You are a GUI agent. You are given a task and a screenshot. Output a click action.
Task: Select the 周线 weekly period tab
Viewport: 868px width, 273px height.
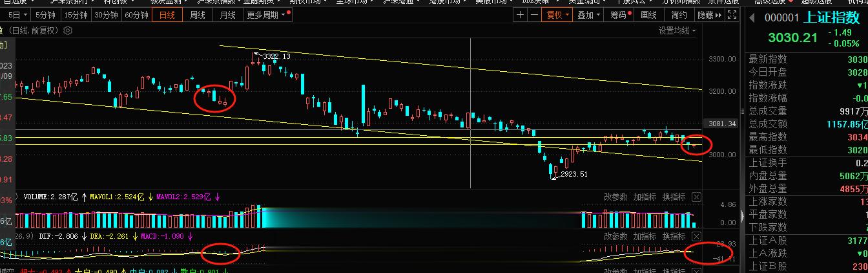pyautogui.click(x=198, y=15)
